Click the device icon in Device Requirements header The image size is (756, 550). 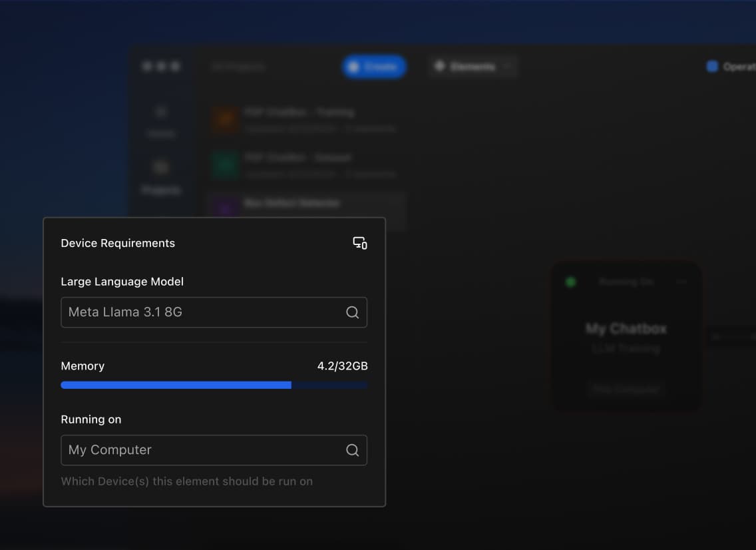(359, 243)
